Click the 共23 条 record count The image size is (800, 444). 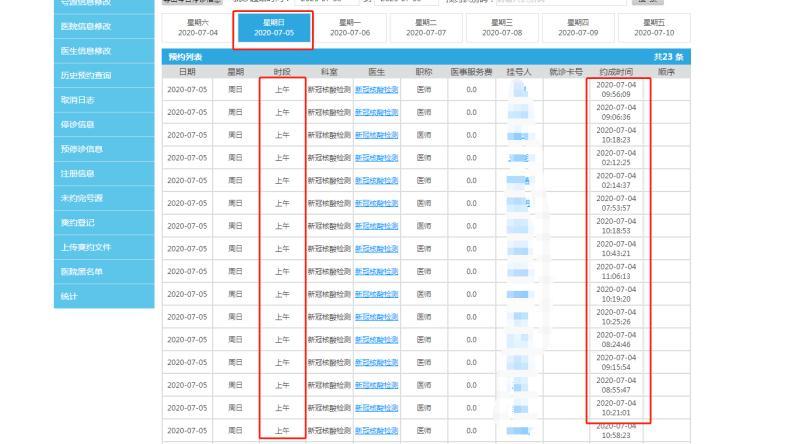click(x=669, y=57)
